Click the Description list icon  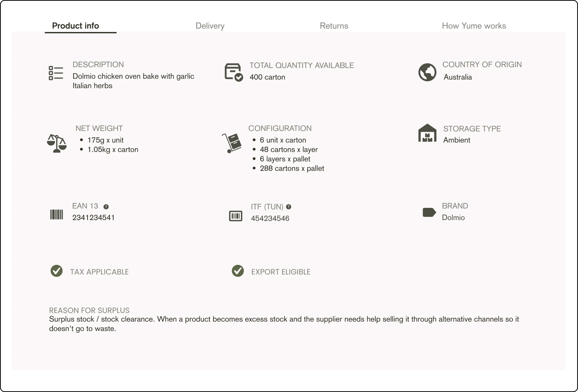[x=56, y=73]
